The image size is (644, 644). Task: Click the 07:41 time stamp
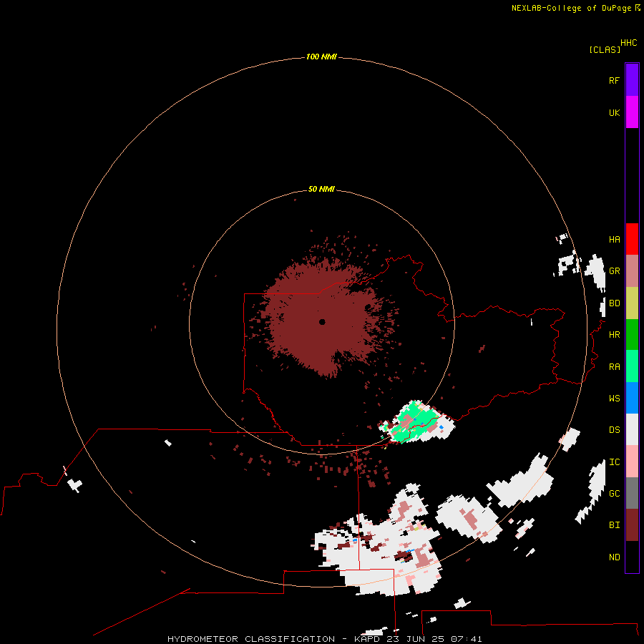[x=467, y=639]
